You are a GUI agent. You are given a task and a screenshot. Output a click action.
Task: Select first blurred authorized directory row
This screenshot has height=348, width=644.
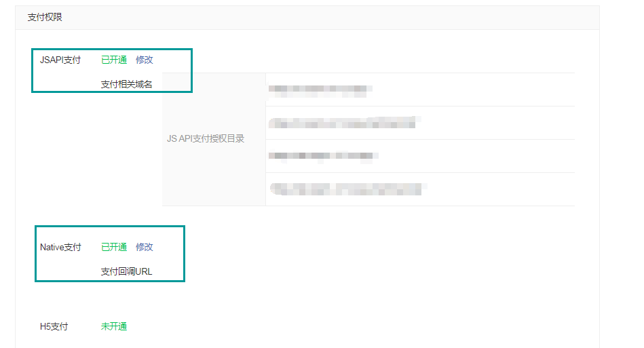[420, 90]
